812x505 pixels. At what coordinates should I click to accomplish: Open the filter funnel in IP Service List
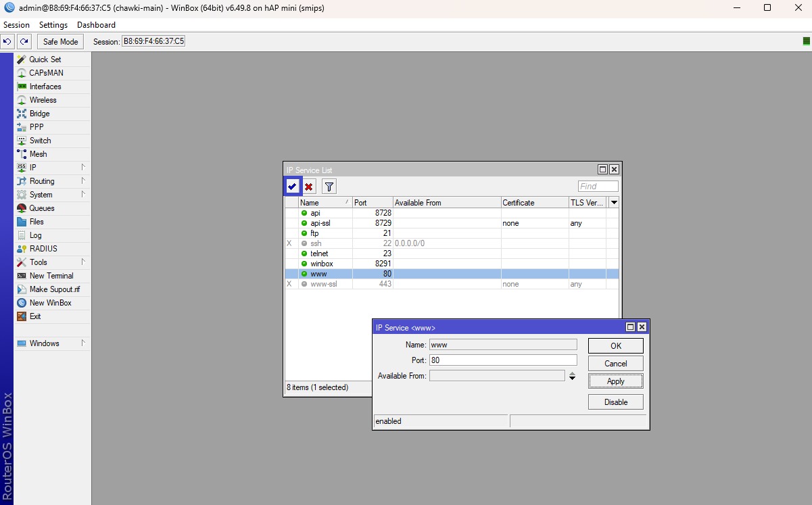click(x=329, y=187)
